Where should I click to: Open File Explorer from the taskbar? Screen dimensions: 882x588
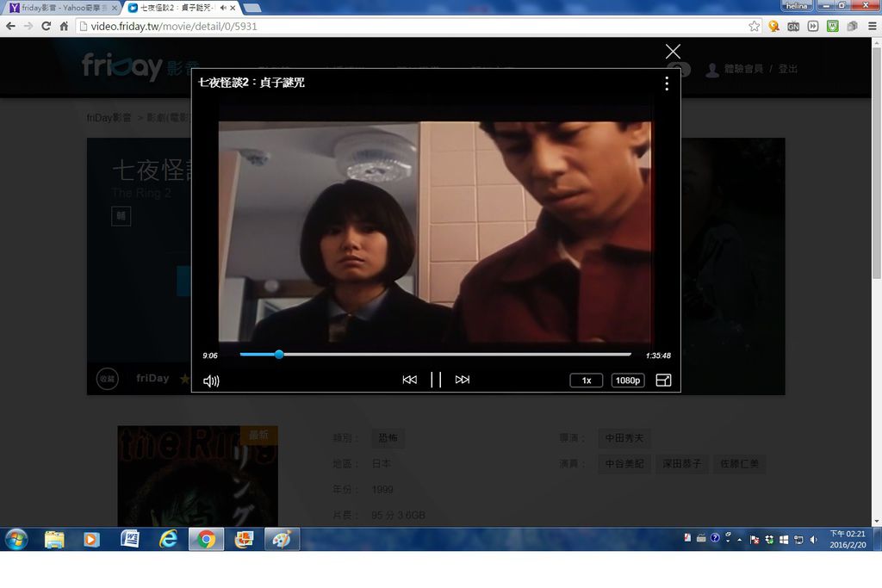point(54,540)
